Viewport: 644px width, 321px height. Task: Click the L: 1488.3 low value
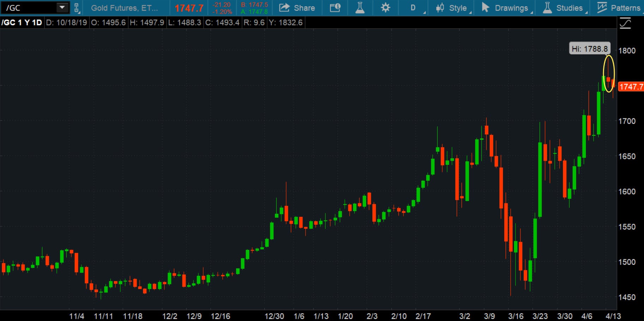click(185, 23)
